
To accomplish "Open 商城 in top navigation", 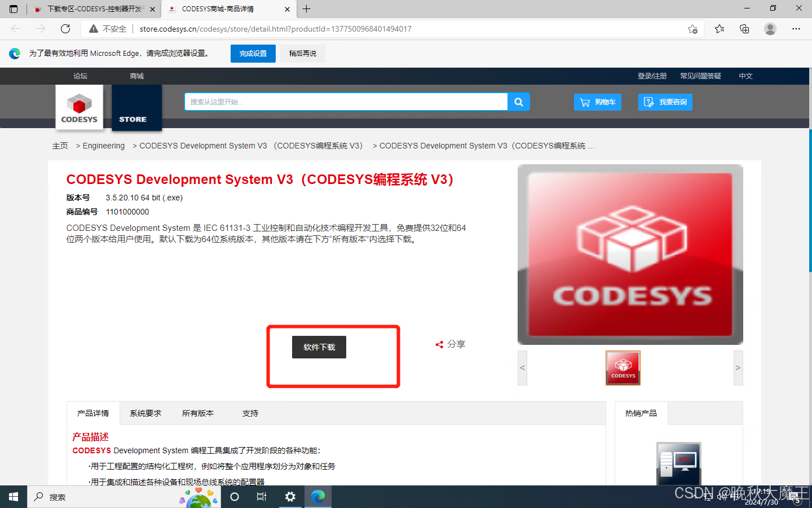I will pyautogui.click(x=136, y=76).
